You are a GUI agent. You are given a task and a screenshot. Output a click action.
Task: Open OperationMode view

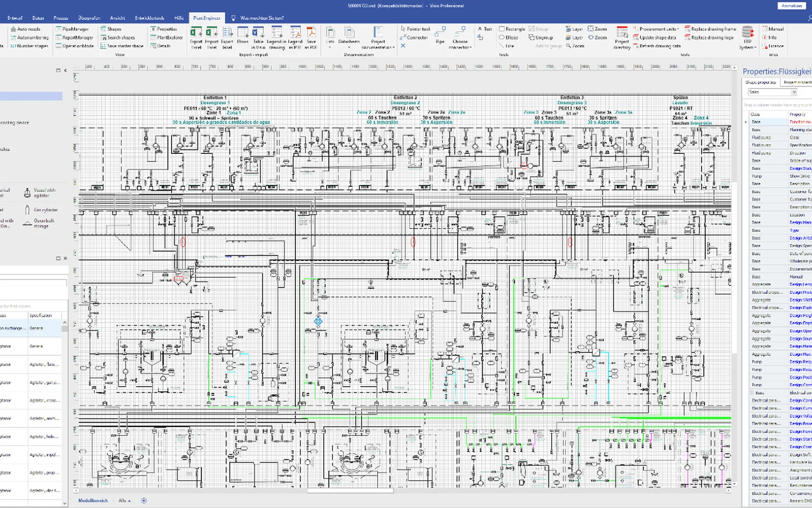click(x=75, y=46)
